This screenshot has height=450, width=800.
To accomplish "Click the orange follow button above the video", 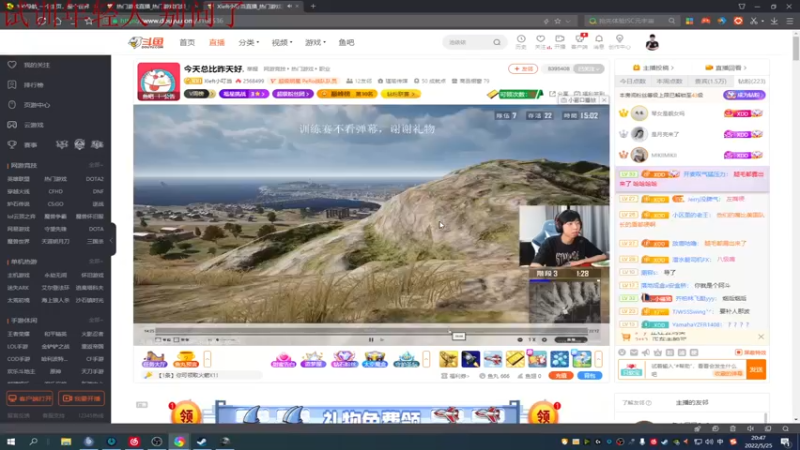I will click(522, 69).
